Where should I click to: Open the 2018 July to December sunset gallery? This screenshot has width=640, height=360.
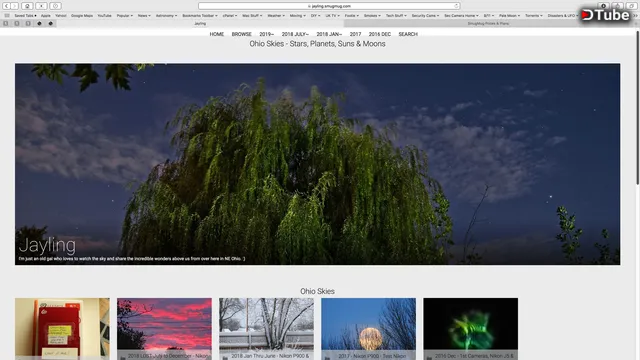(164, 329)
